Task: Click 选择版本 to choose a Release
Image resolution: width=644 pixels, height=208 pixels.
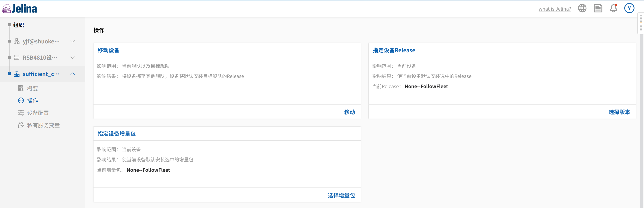Action: [619, 112]
